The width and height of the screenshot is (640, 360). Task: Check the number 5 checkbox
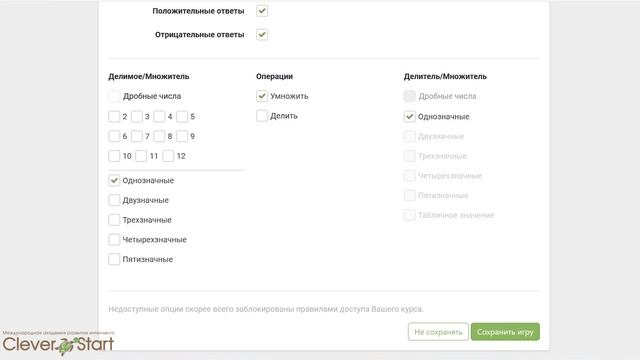pyautogui.click(x=182, y=117)
